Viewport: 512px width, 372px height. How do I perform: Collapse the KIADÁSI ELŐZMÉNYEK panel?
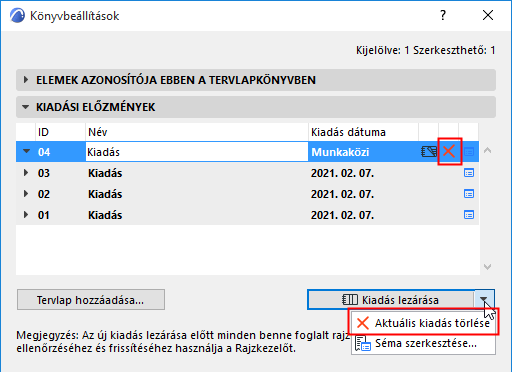point(25,107)
